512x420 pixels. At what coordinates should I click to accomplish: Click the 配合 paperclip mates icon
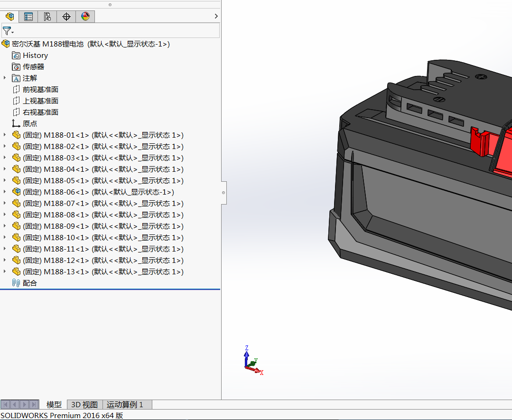coord(16,283)
